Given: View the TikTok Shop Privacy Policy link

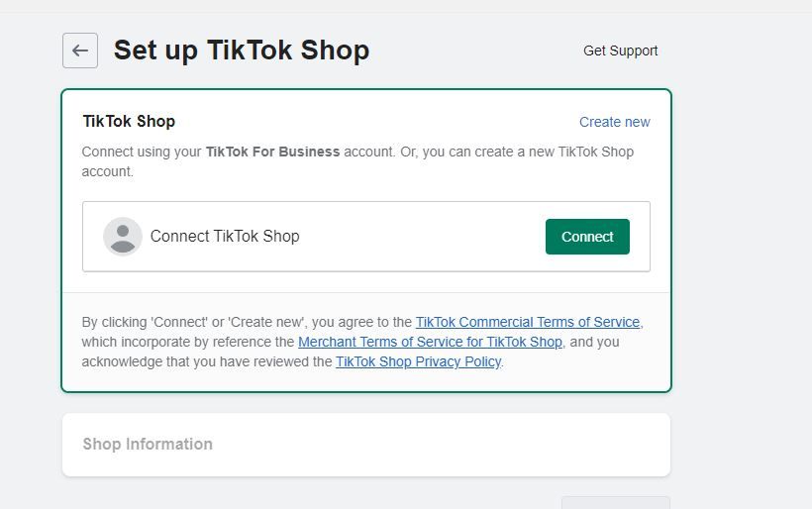Looking at the screenshot, I should (419, 361).
